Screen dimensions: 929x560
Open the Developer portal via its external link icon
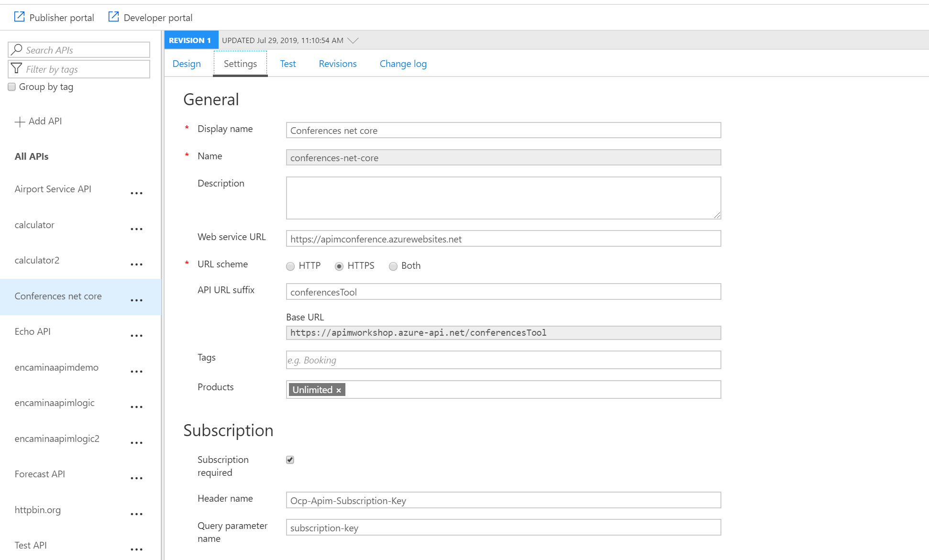click(x=113, y=16)
